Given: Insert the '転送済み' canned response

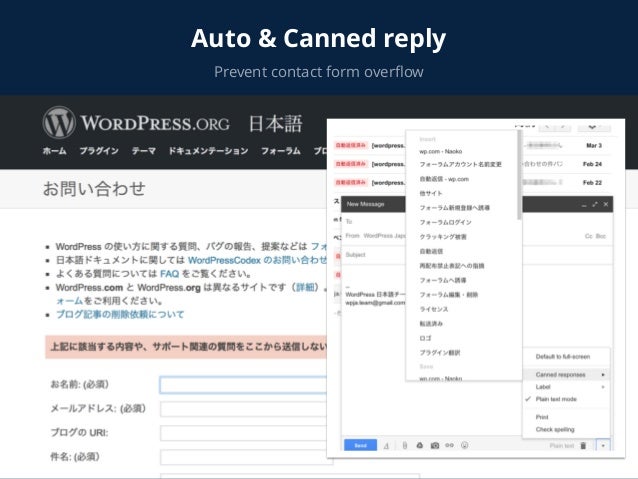Looking at the screenshot, I should (x=431, y=324).
